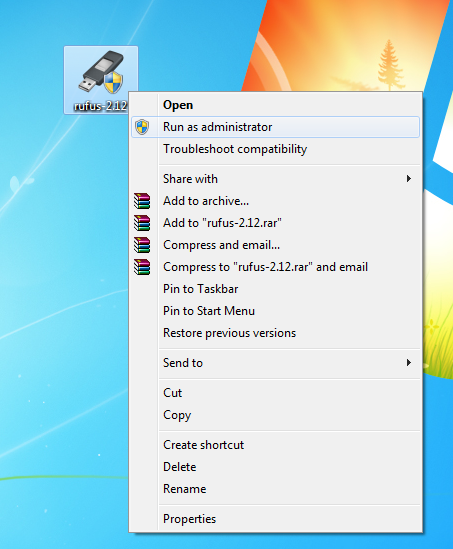Open the Share with menu entry

pyautogui.click(x=276, y=179)
